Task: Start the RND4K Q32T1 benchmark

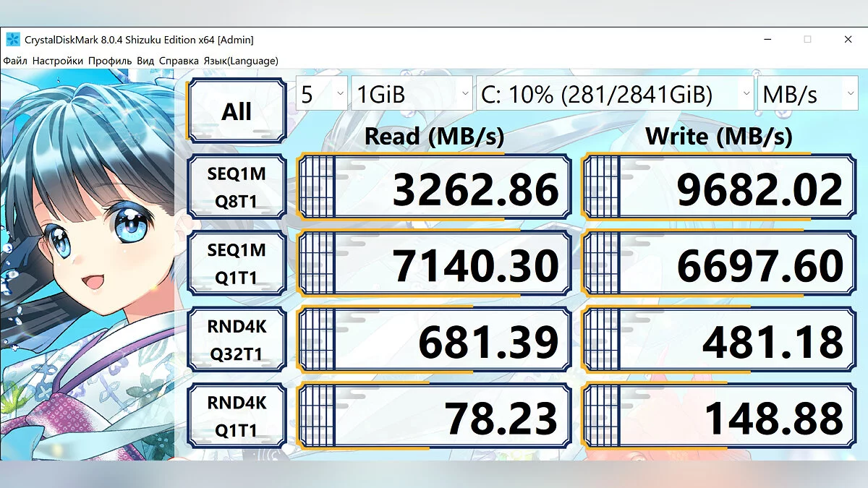Action: click(x=237, y=341)
